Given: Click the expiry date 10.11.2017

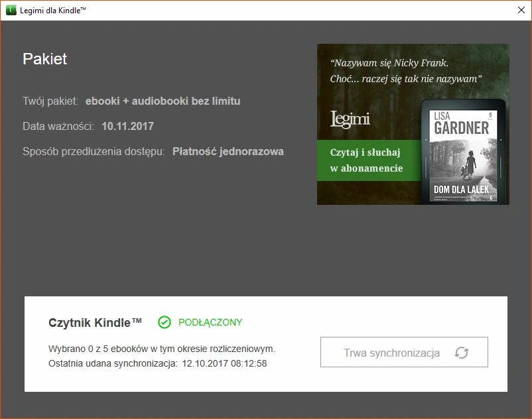Looking at the screenshot, I should point(127,126).
